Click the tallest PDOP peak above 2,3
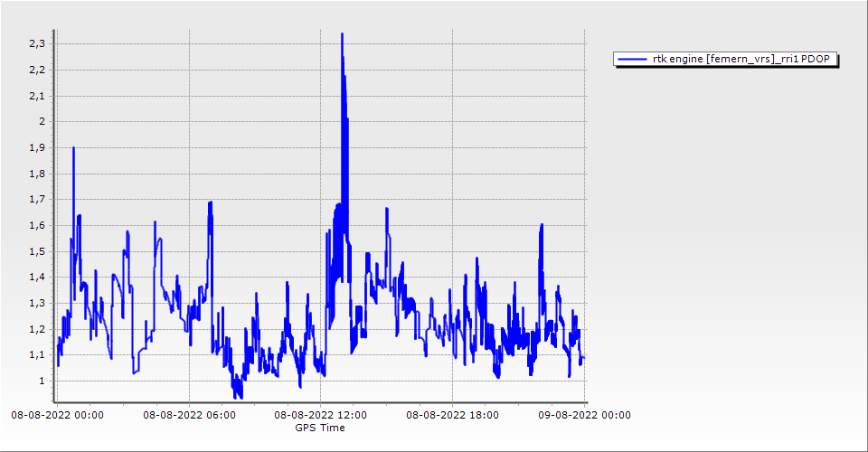Viewport: 868px width, 452px height. point(342,36)
